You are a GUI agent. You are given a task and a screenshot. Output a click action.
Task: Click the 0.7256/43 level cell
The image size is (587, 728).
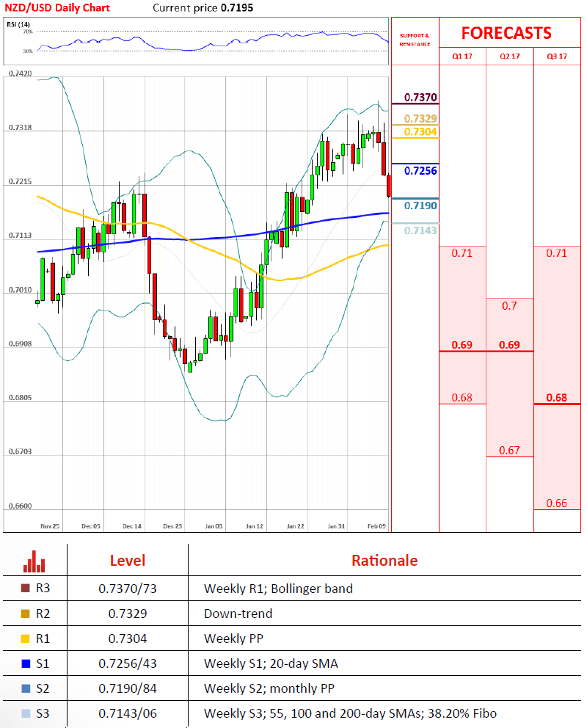(x=128, y=664)
